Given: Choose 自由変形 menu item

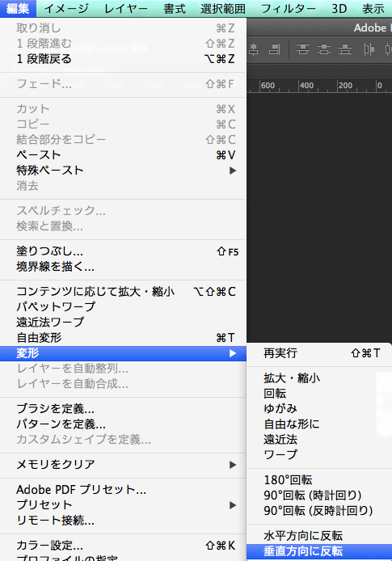Looking at the screenshot, I should (x=123, y=338).
